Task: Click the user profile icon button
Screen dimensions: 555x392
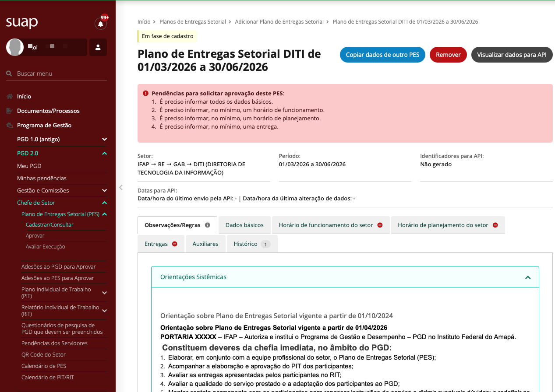Action: 98,47
